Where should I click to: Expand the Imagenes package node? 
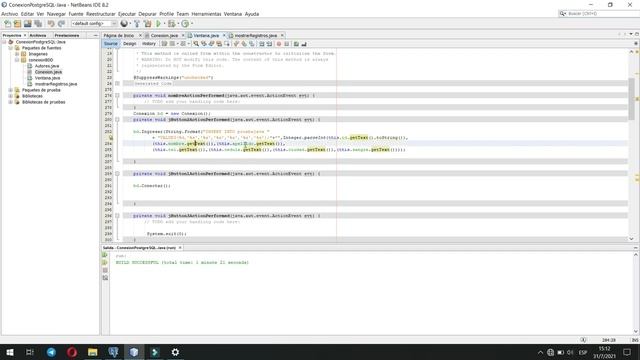[17, 54]
